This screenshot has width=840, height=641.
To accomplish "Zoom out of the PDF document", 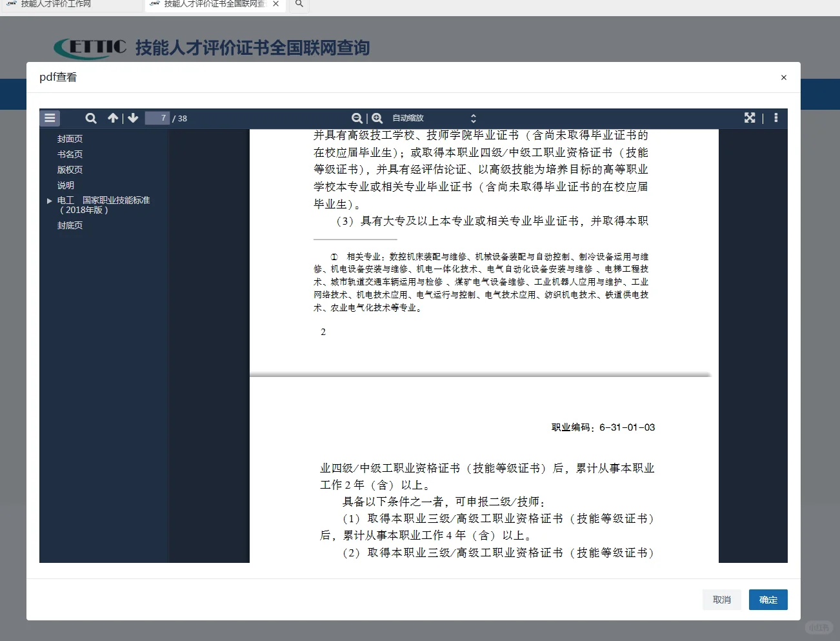I will click(x=357, y=118).
